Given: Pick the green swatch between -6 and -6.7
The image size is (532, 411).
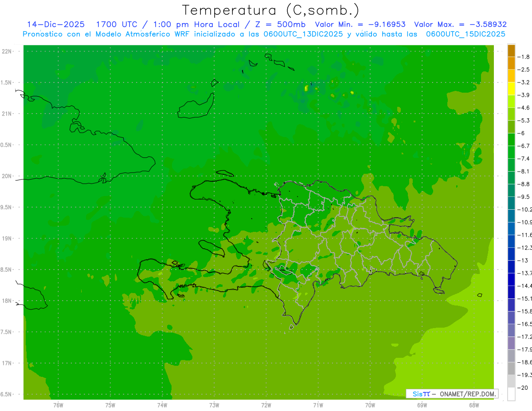Looking at the screenshot, I should point(511,140).
